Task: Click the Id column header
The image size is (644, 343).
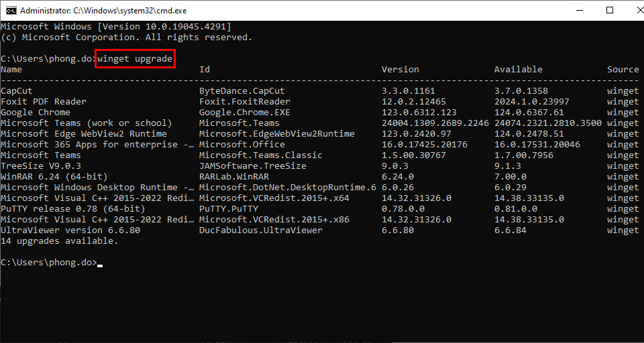Action: [205, 70]
